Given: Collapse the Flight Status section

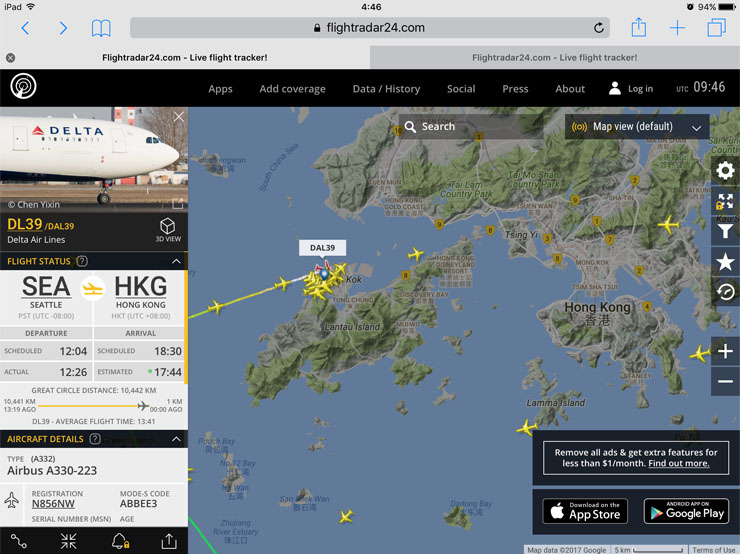Looking at the screenshot, I should [x=176, y=261].
